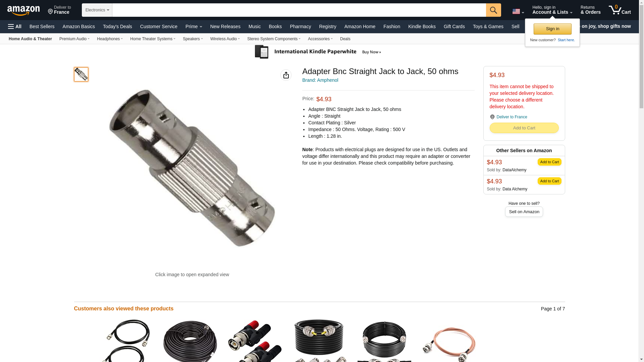
Task: Click the search magnifier button
Action: (493, 10)
